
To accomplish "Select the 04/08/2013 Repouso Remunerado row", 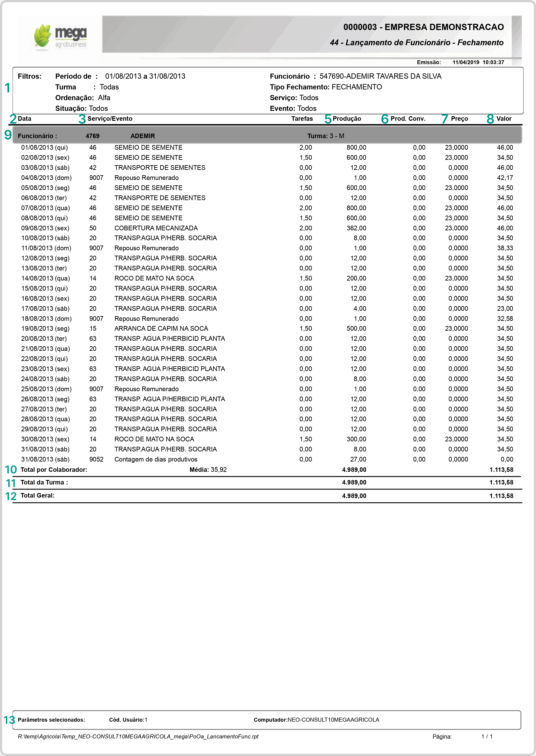I will [x=146, y=178].
